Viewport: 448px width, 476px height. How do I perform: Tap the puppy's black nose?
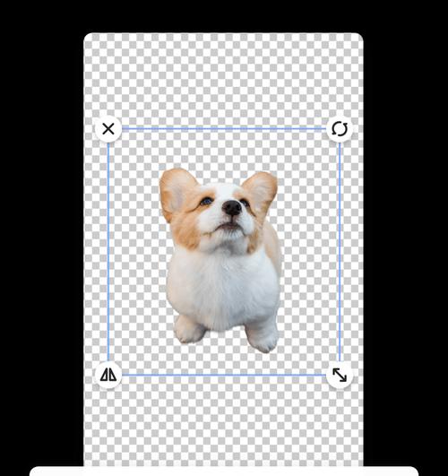coord(232,208)
